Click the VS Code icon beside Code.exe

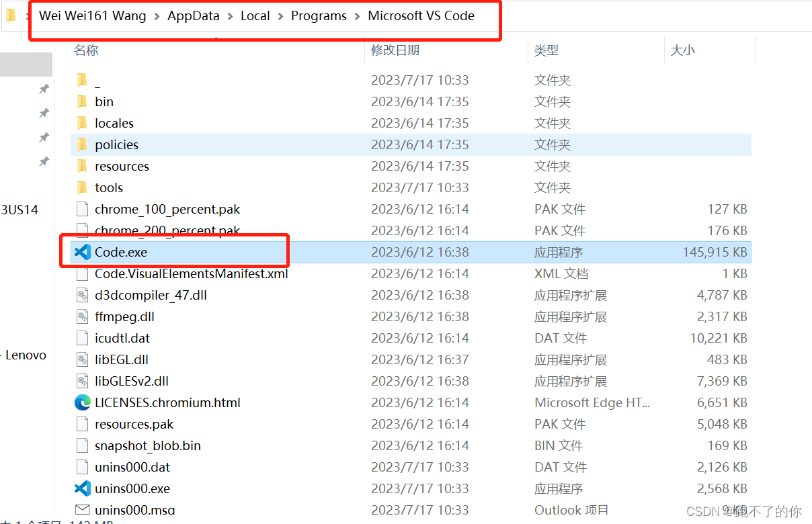(x=82, y=252)
